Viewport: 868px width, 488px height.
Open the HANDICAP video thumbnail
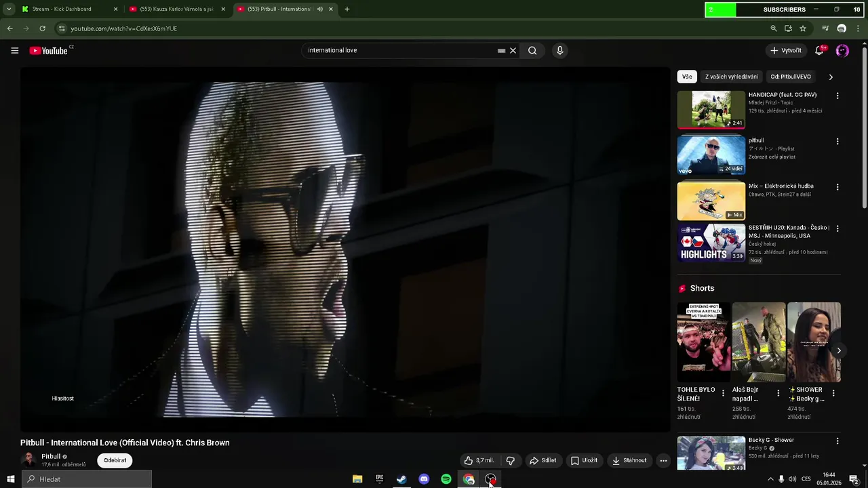coord(711,109)
